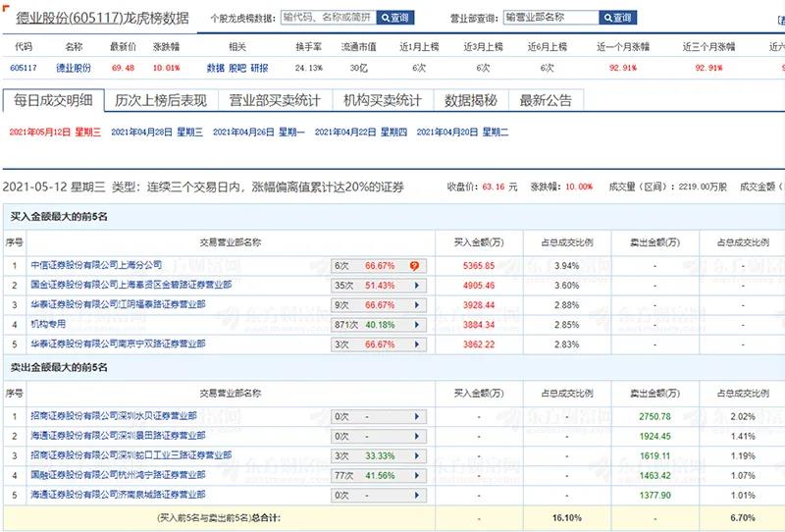
Task: Click the arrow icon in the 机构专用 871次 row
Action: [416, 325]
